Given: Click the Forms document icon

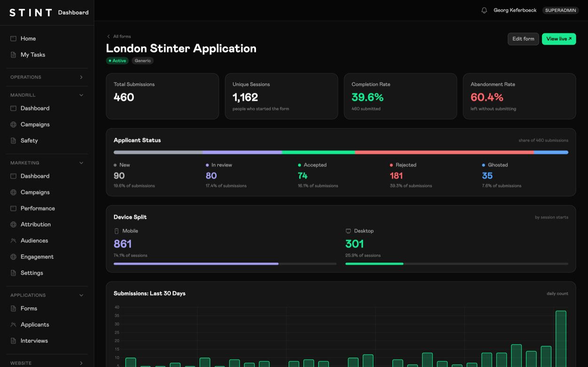Looking at the screenshot, I should 13,308.
